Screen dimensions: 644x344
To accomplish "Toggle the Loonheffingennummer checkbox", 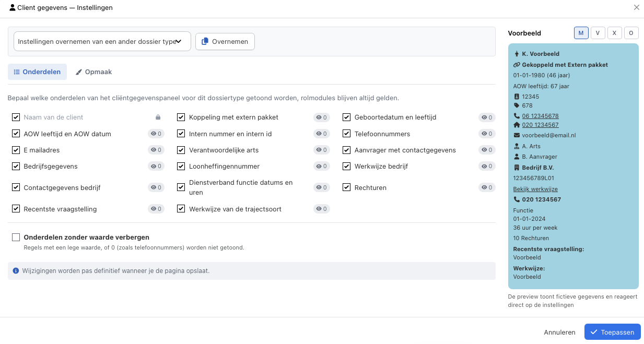I will point(181,167).
